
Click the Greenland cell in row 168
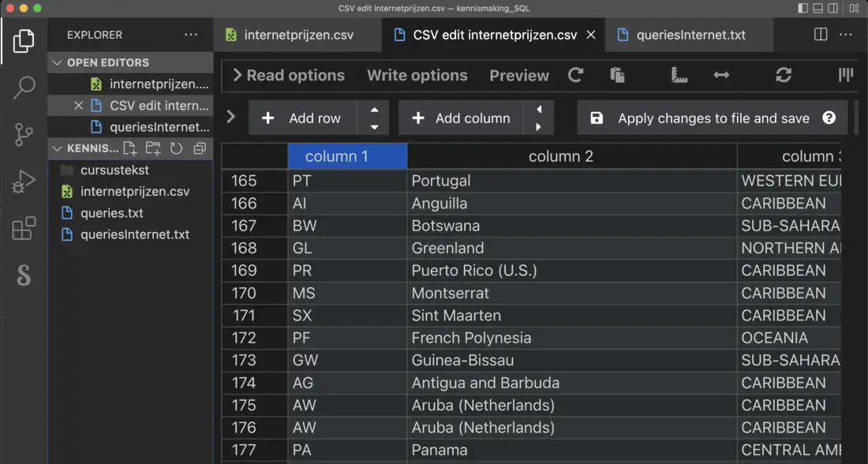[x=572, y=248]
